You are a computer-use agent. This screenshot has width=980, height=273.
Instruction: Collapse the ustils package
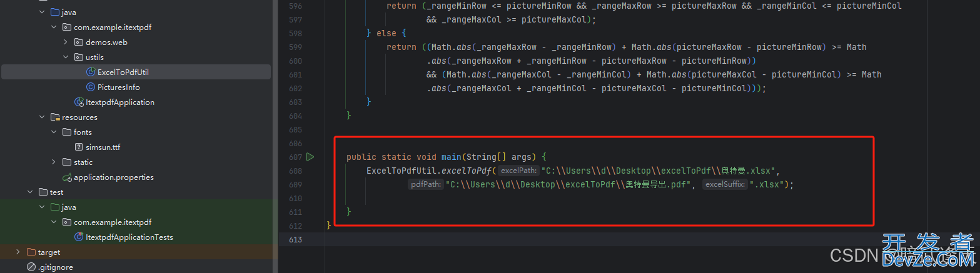pyautogui.click(x=66, y=57)
